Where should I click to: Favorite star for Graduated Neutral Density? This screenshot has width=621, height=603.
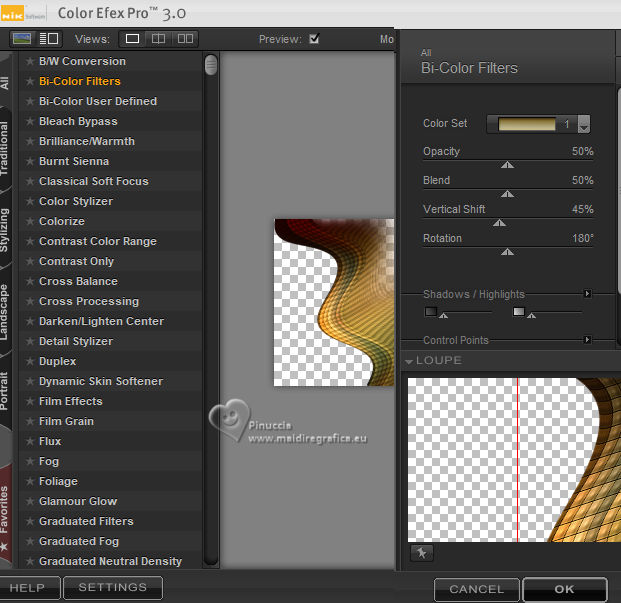[x=30, y=561]
